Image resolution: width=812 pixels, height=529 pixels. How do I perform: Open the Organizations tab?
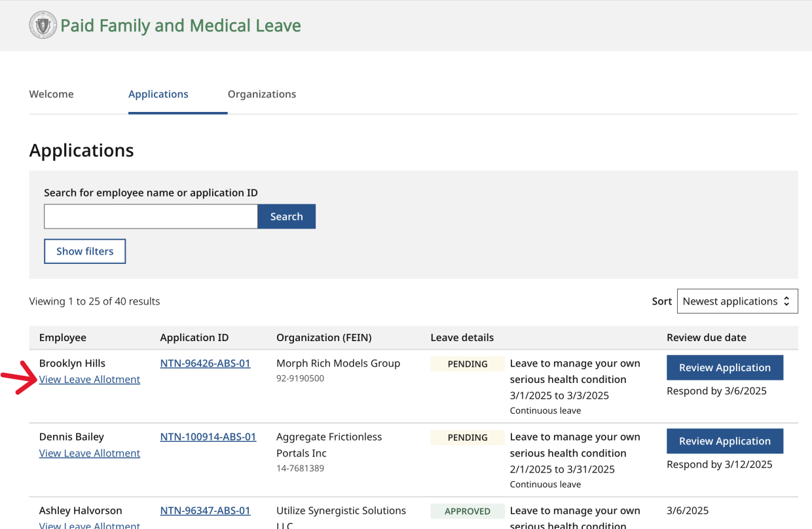click(262, 94)
